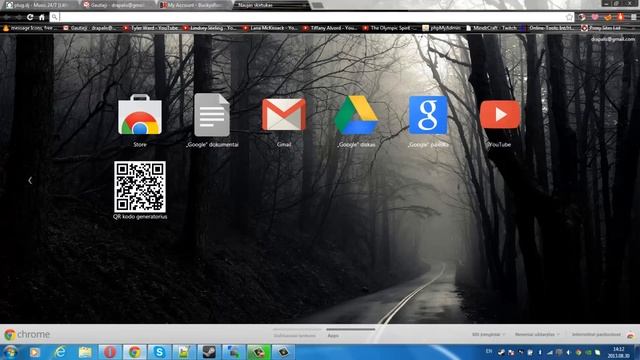Switch to the Gautieji Gmail tab
This screenshot has height=360, width=640.
tap(116, 5)
